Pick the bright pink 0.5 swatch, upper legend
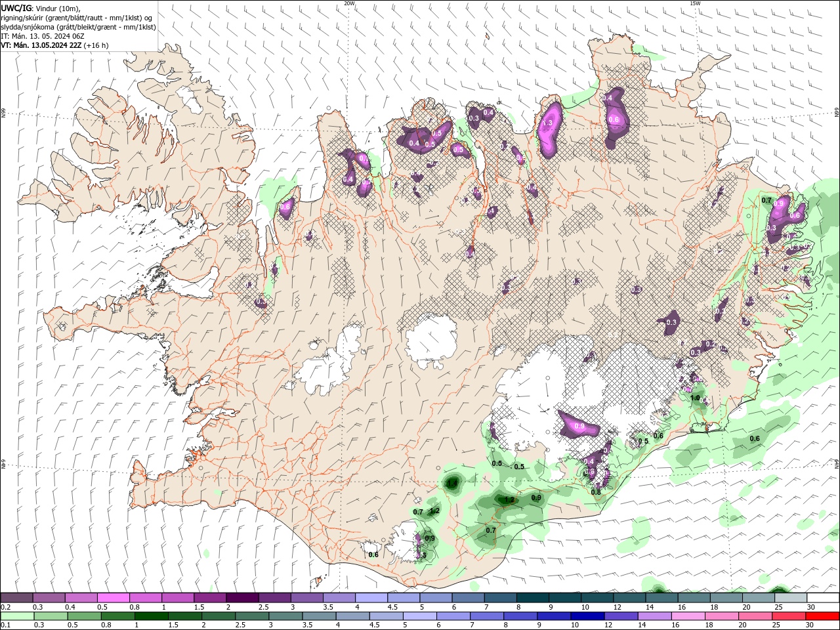Image resolution: width=840 pixels, height=630 pixels. tap(113, 597)
